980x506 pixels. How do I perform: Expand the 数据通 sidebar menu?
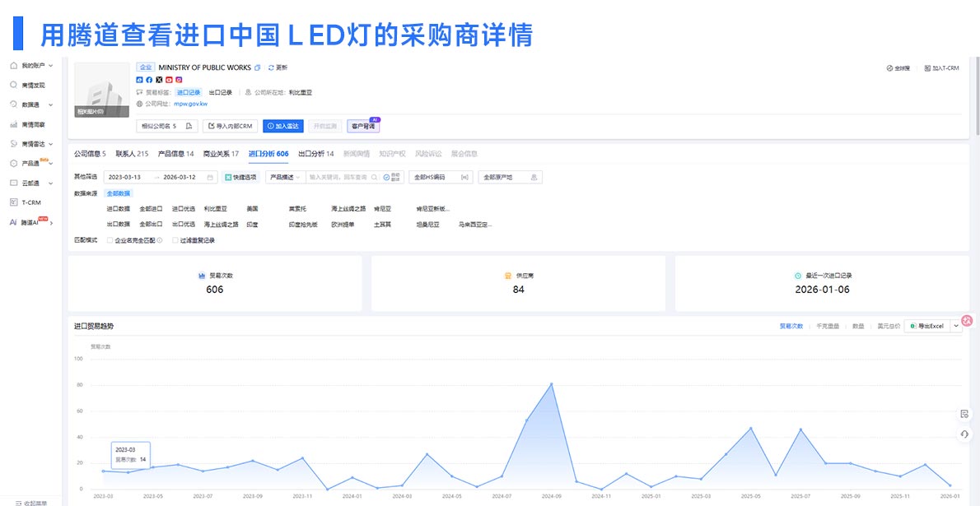tap(31, 104)
